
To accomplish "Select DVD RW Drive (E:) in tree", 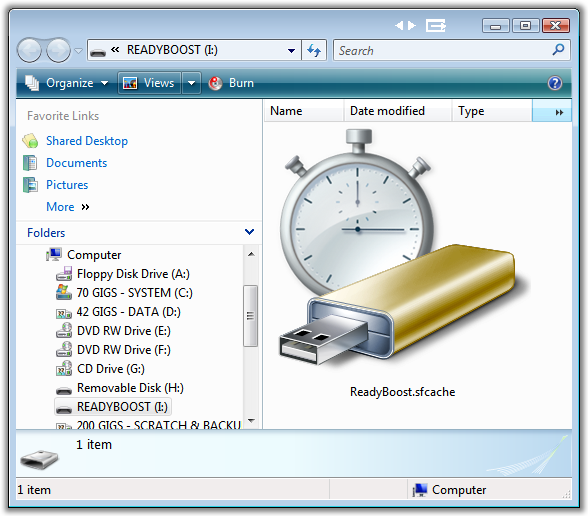I will (123, 331).
